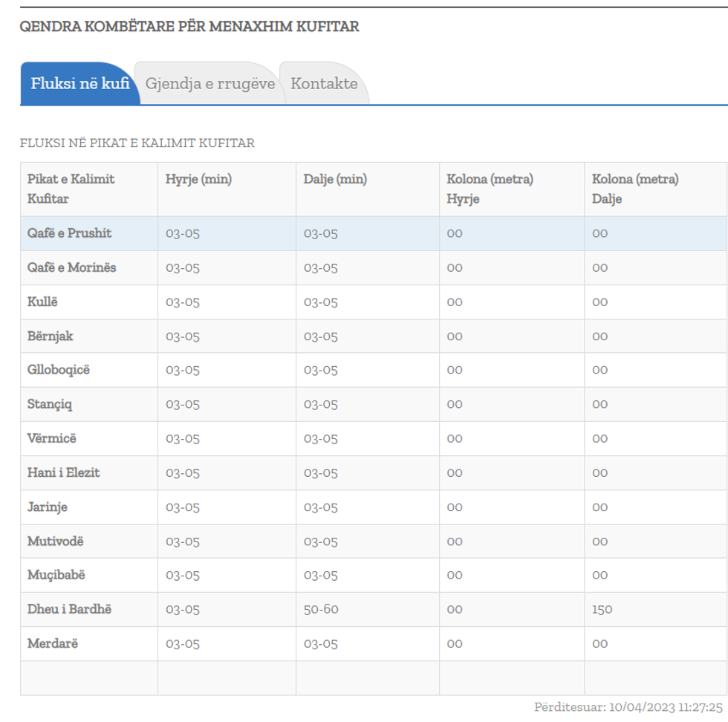Click the Qafë e Prushit row name
Image resolution: width=728 pixels, height=722 pixels.
(x=69, y=233)
